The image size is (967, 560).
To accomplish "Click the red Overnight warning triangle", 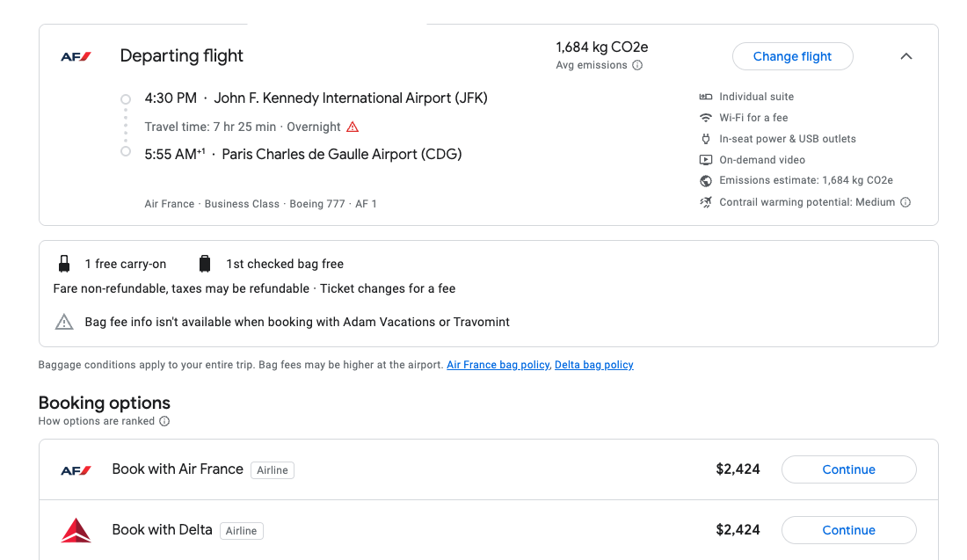I will pyautogui.click(x=353, y=126).
